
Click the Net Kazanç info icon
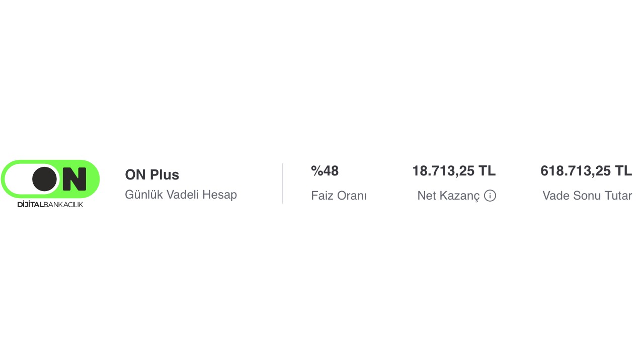tap(490, 196)
